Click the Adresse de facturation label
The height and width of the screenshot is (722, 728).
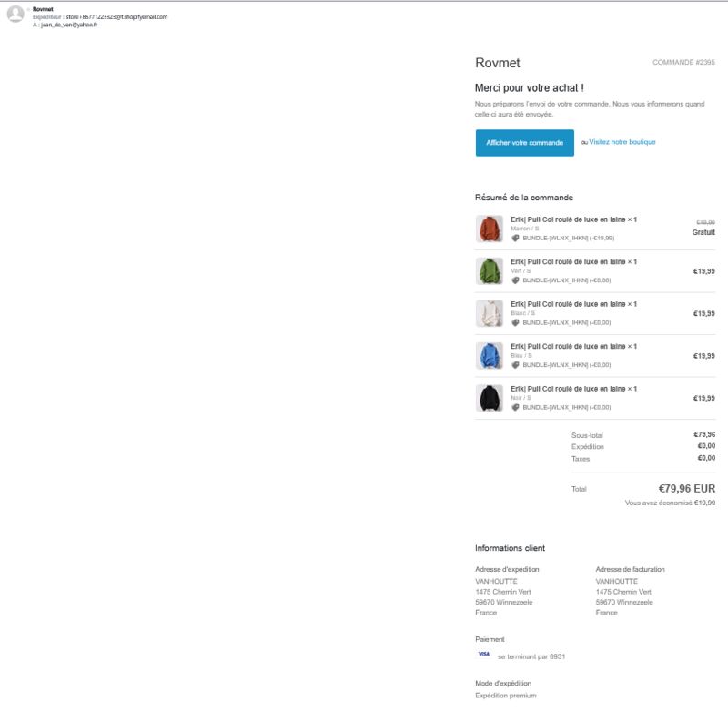coord(630,569)
